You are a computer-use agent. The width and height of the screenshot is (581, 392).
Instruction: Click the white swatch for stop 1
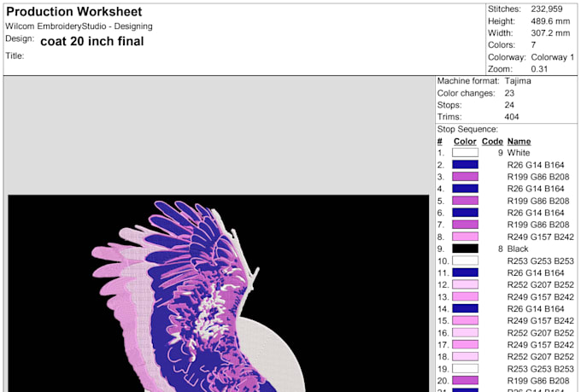tap(465, 153)
